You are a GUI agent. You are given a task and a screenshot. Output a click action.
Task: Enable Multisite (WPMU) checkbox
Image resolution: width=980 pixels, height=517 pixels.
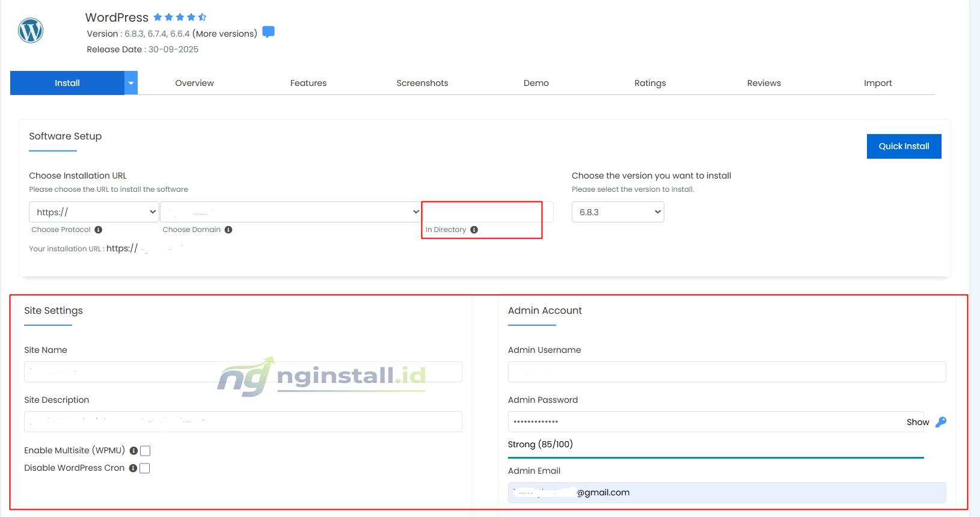pos(145,450)
